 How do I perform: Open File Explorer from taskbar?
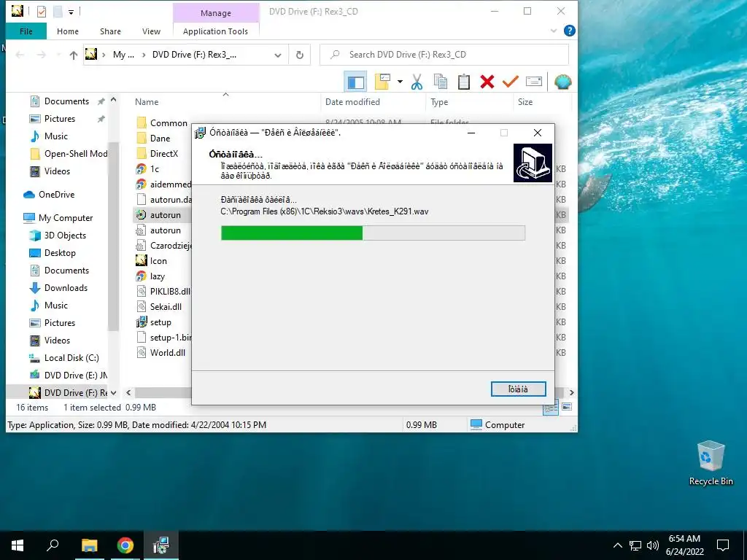pyautogui.click(x=89, y=545)
